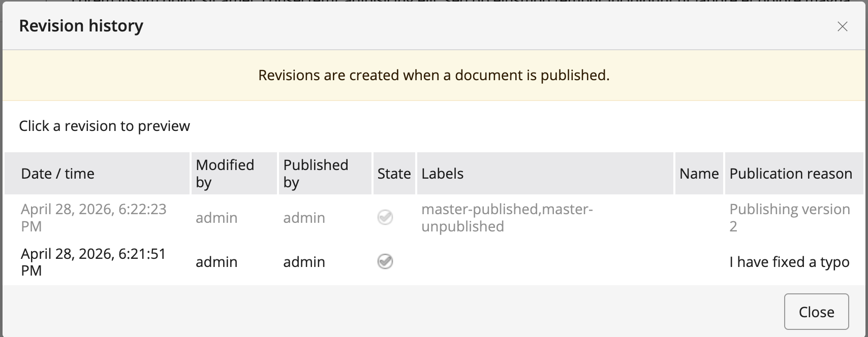Select the Labels column header
The width and height of the screenshot is (868, 337).
(545, 174)
